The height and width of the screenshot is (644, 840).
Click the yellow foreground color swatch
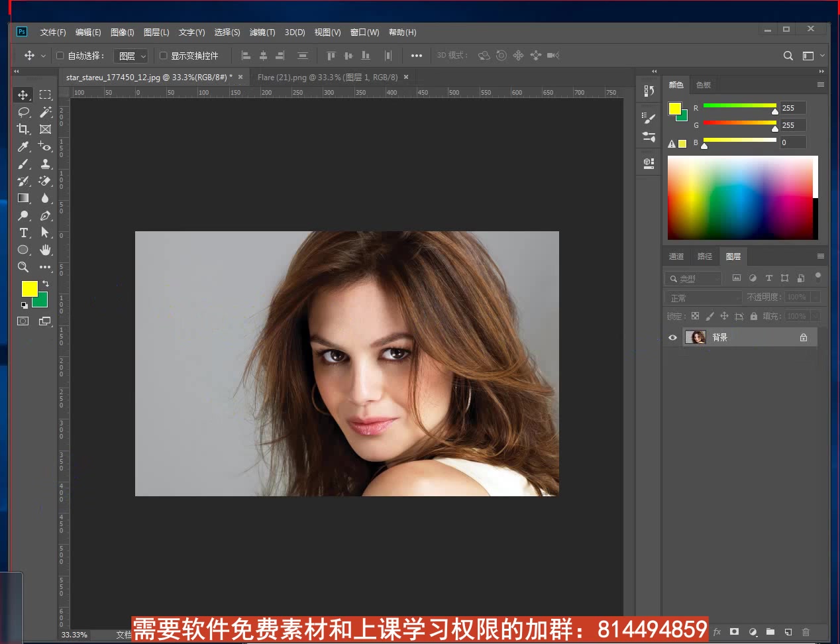click(x=28, y=288)
